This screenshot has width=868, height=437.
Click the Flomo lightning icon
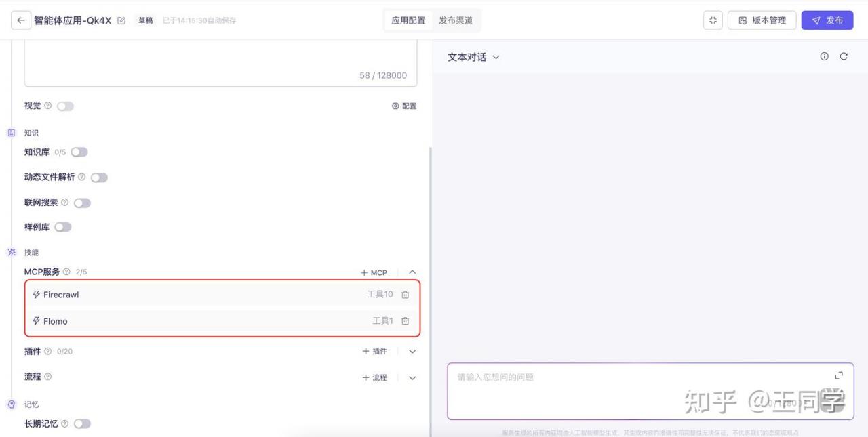click(37, 321)
